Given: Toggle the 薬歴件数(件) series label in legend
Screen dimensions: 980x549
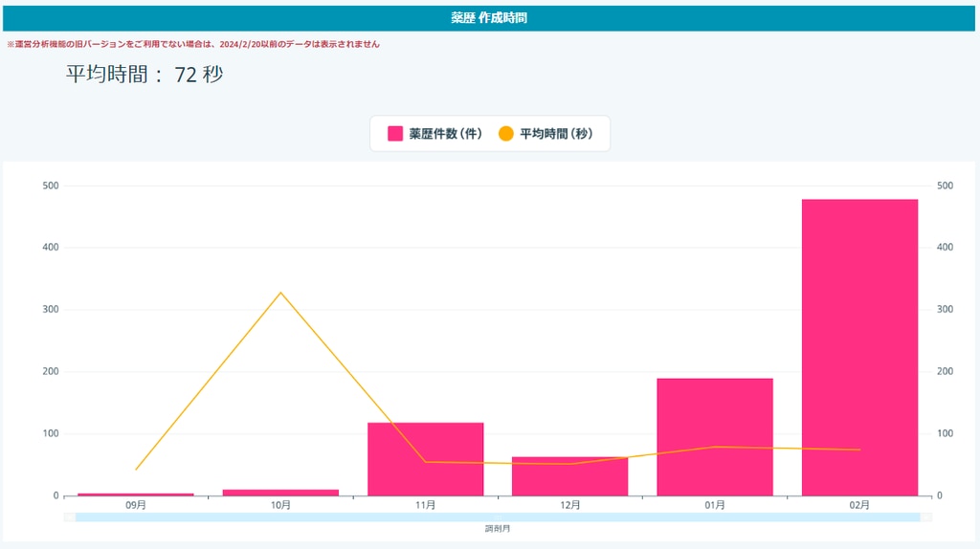Looking at the screenshot, I should point(445,134).
